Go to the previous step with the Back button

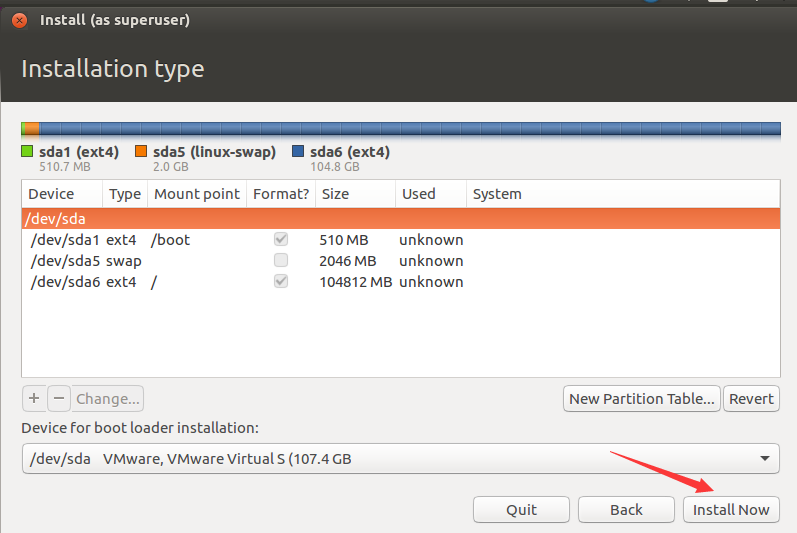pos(626,510)
